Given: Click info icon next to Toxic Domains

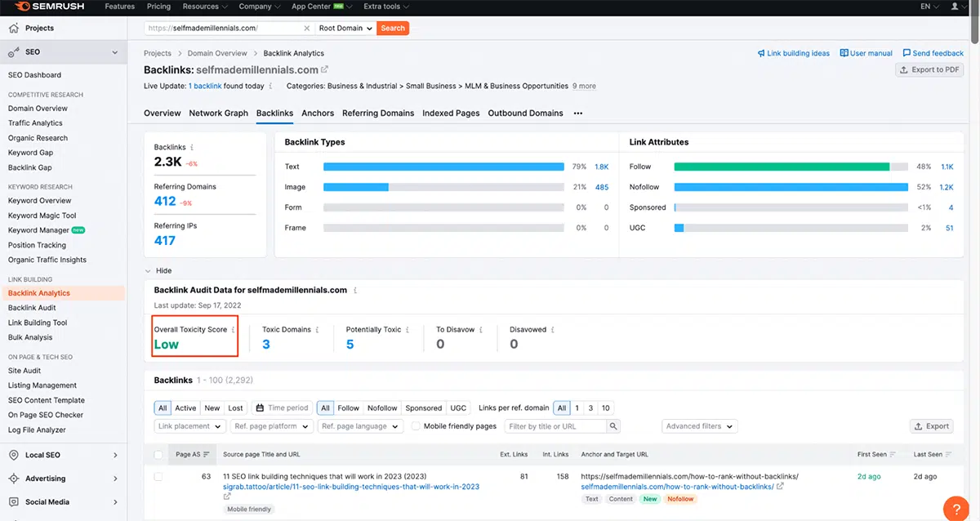Looking at the screenshot, I should (317, 330).
